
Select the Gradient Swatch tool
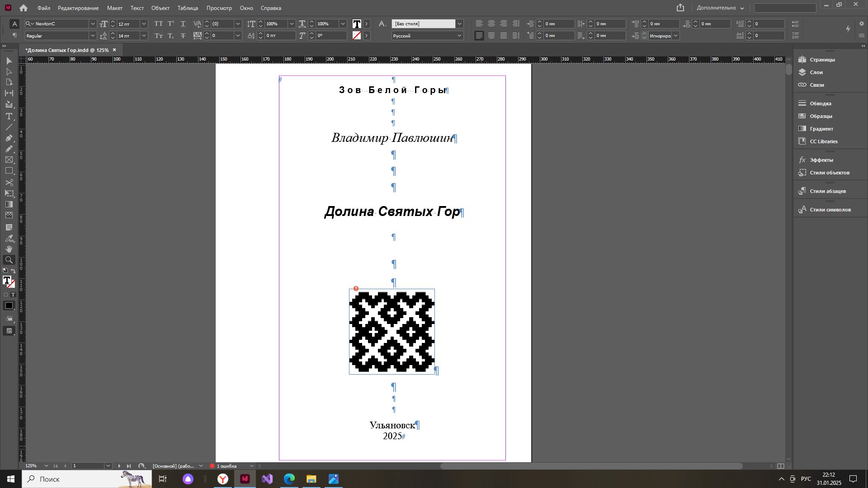pos(9,204)
